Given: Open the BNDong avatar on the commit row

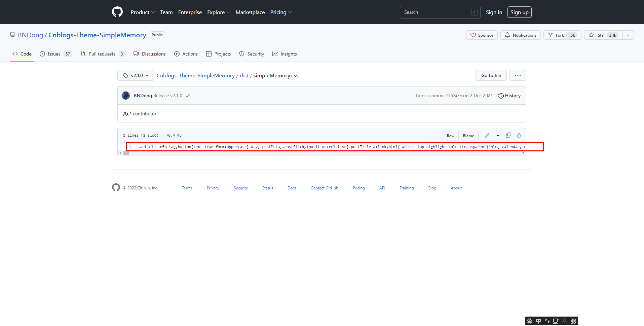Looking at the screenshot, I should tap(126, 96).
